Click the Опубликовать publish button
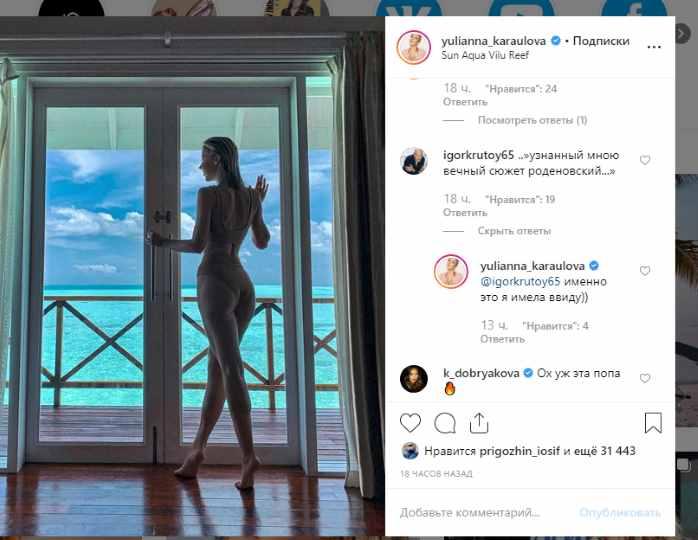 [619, 513]
